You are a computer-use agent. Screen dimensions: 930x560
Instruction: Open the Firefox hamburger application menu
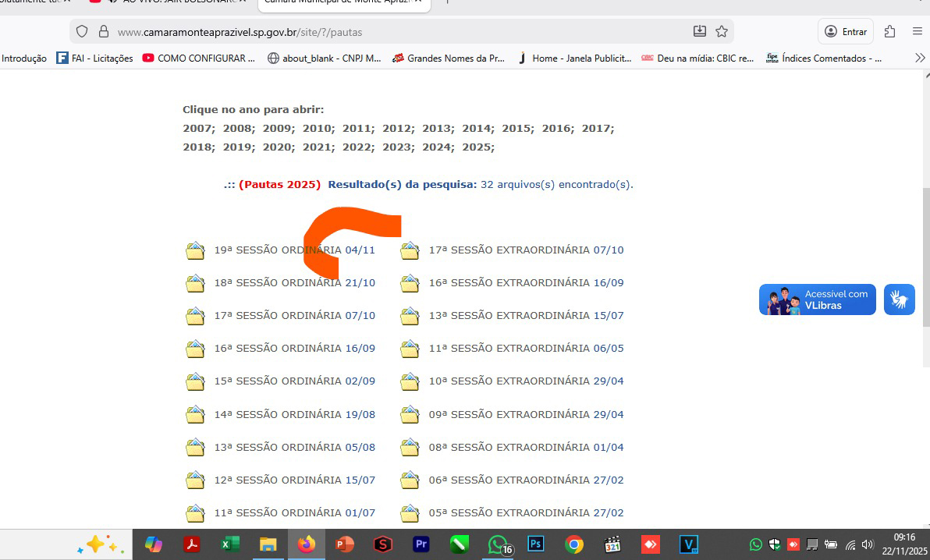917,32
